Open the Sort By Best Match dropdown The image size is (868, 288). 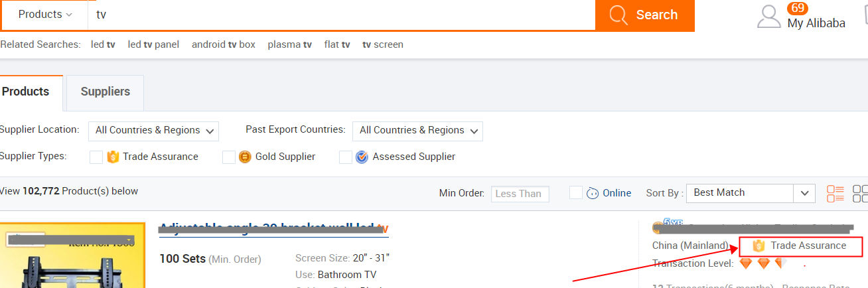pos(751,193)
